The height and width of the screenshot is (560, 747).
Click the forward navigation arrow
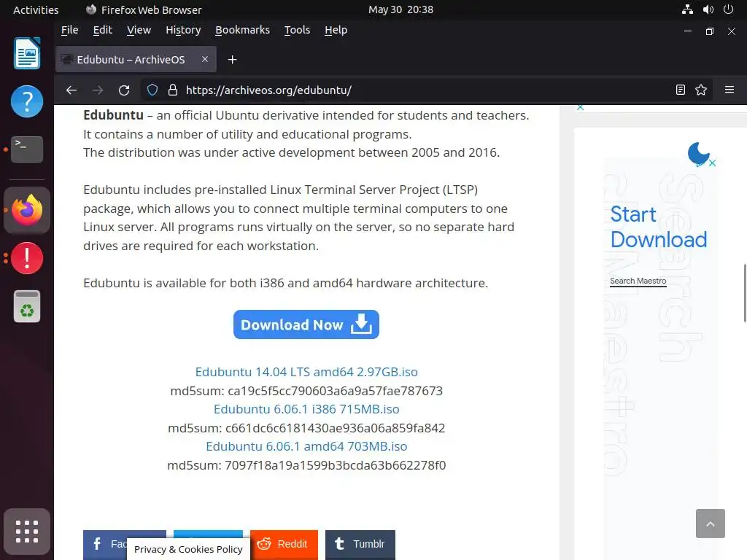click(98, 90)
